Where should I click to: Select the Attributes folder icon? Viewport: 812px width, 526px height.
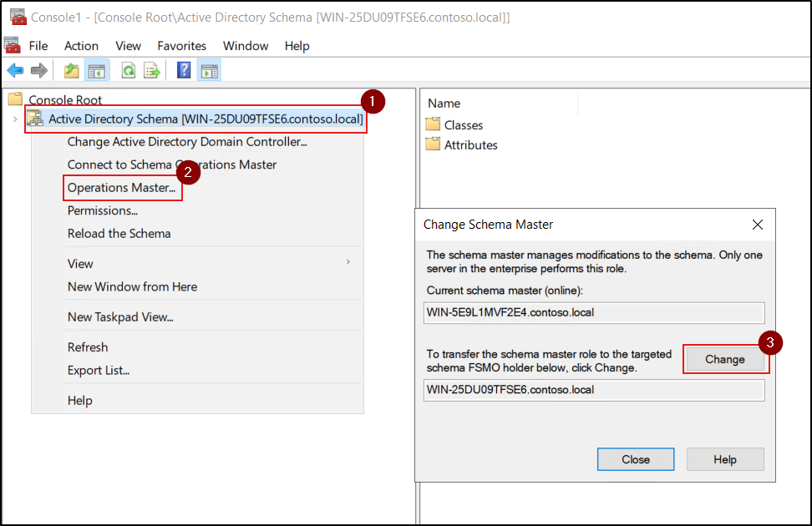[434, 144]
